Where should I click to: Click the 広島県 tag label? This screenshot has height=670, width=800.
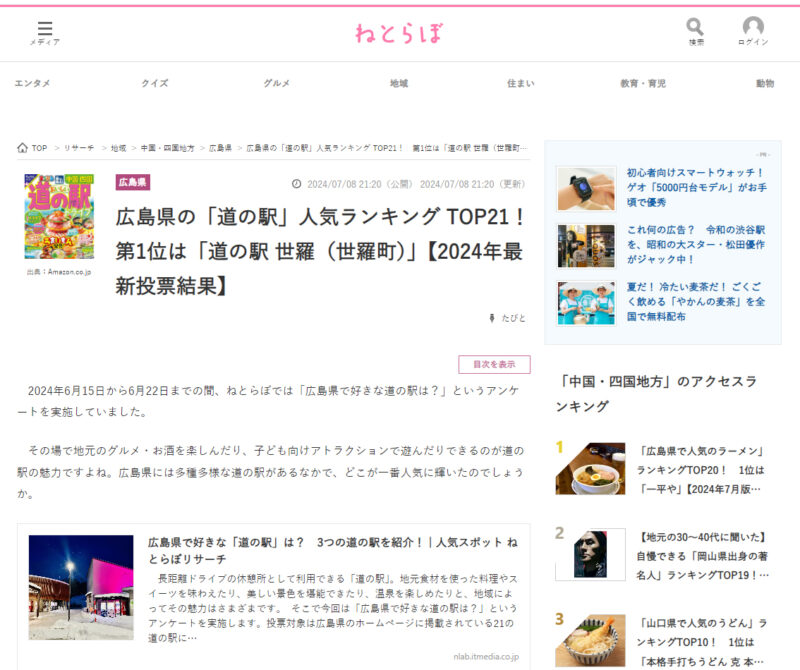click(133, 182)
